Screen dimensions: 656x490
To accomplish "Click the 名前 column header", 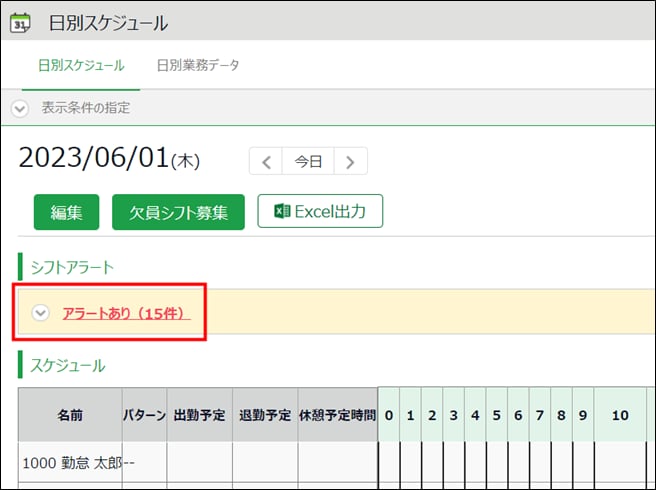I will click(x=70, y=414).
